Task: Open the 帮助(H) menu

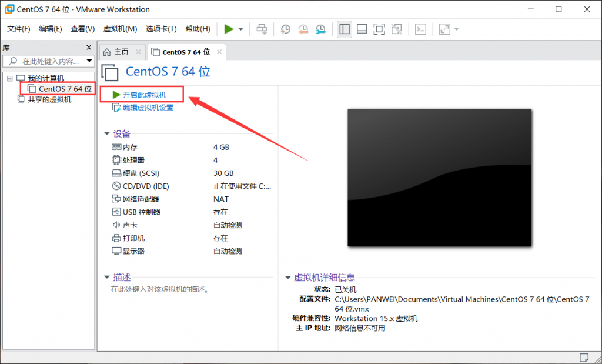Action: coord(198,29)
